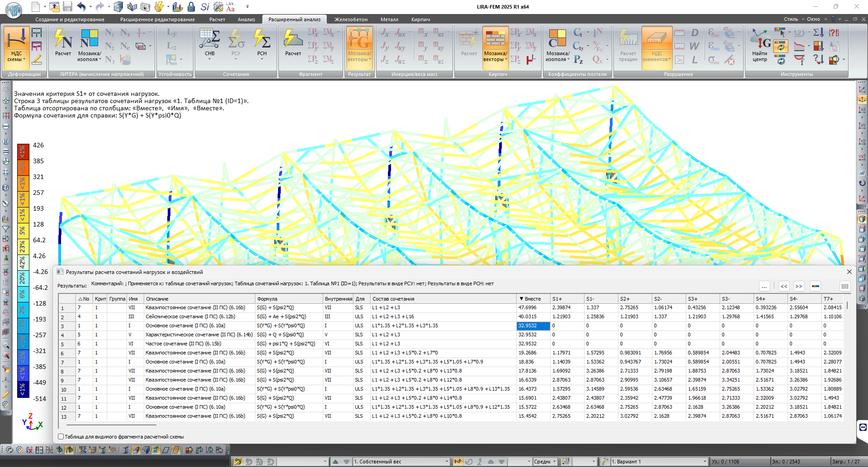Open the Анализ ribbon tab

(x=246, y=19)
